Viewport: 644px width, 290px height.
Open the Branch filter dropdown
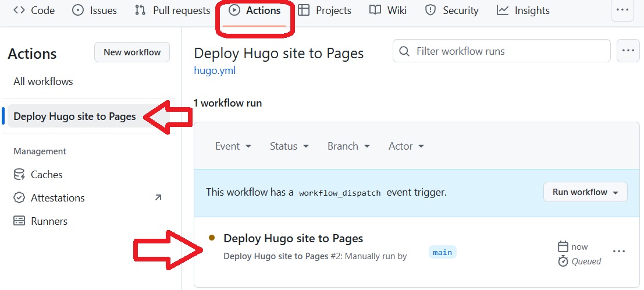(348, 146)
